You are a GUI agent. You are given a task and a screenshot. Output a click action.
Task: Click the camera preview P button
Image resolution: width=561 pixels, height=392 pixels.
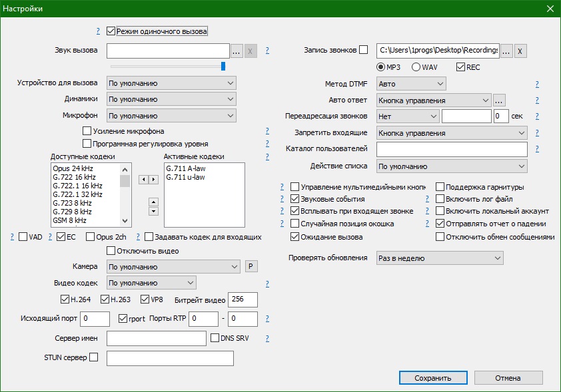pos(251,266)
